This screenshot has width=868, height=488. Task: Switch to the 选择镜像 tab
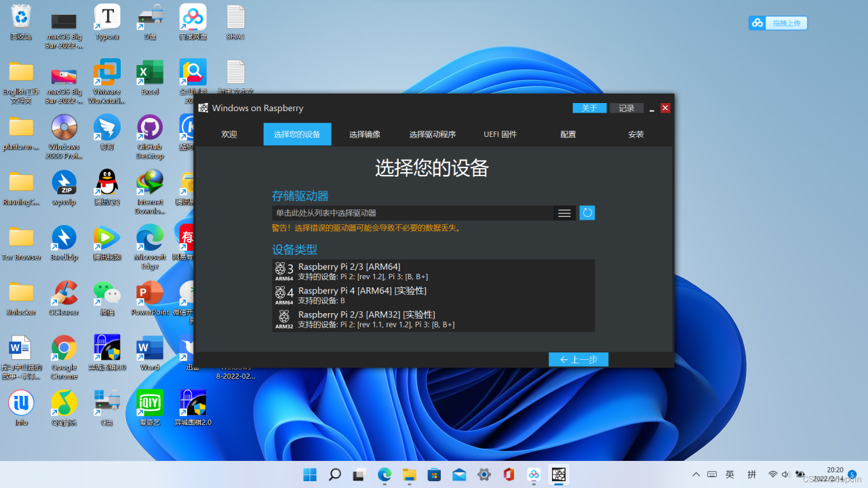(x=365, y=134)
